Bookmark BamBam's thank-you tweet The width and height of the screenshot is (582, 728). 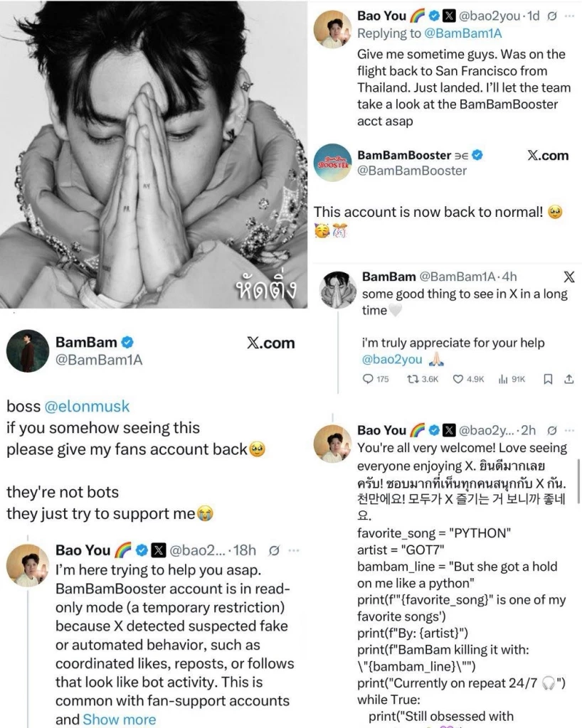tap(548, 379)
